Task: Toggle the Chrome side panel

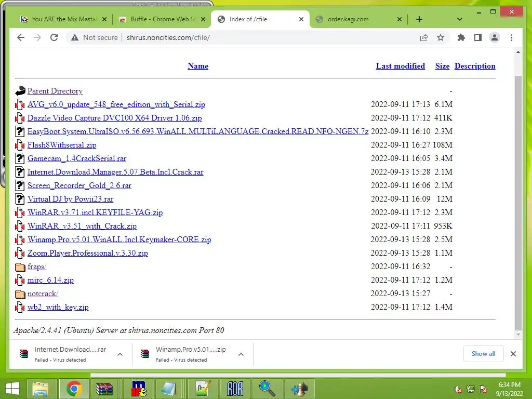Action: point(478,37)
